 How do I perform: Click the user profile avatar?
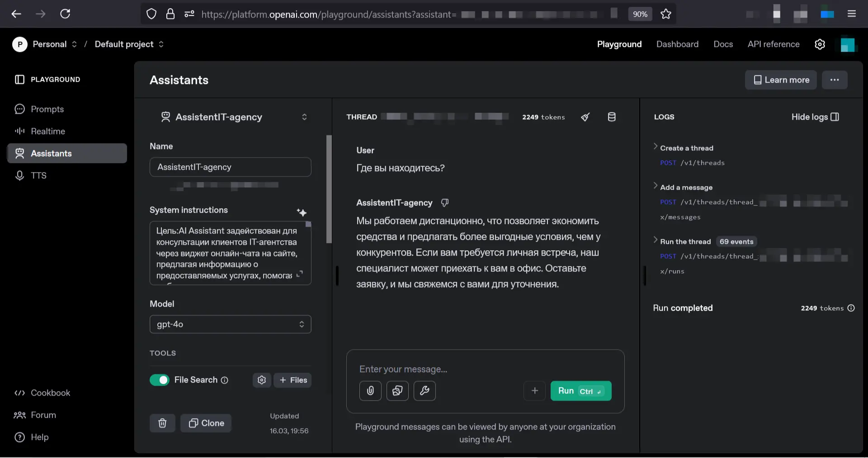tap(848, 44)
